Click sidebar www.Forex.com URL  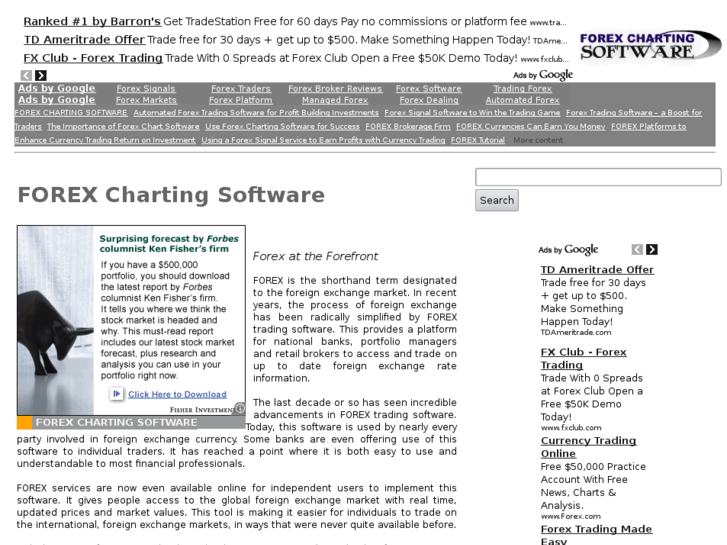571,516
